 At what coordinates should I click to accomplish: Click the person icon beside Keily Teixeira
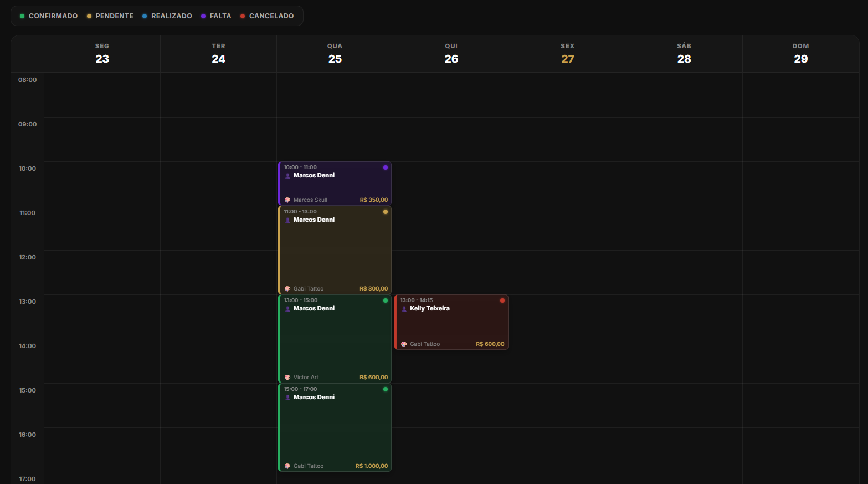point(404,308)
